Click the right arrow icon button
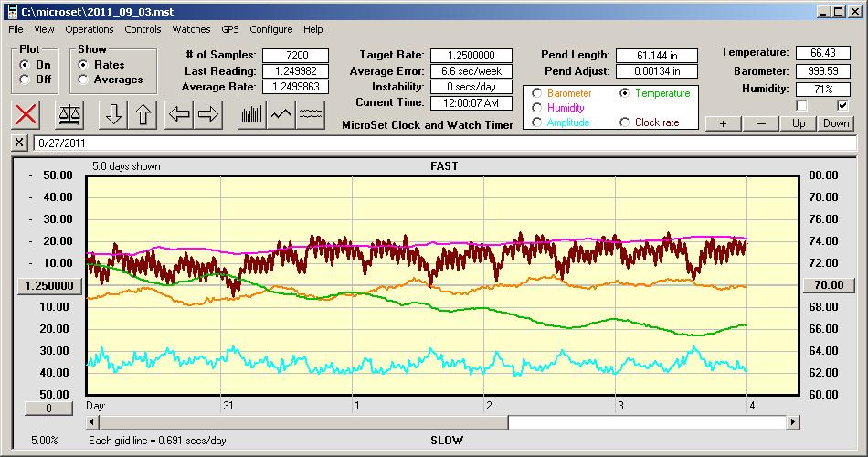The width and height of the screenshot is (868, 457). (208, 114)
